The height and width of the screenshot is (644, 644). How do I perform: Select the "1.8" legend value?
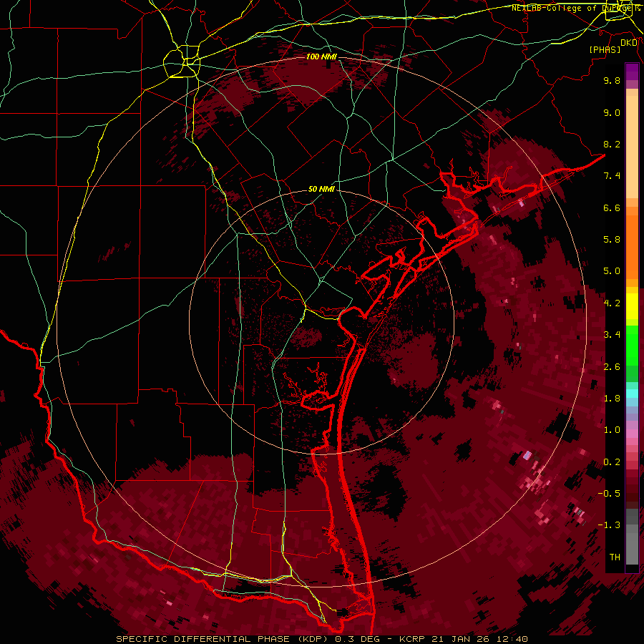[x=612, y=399]
